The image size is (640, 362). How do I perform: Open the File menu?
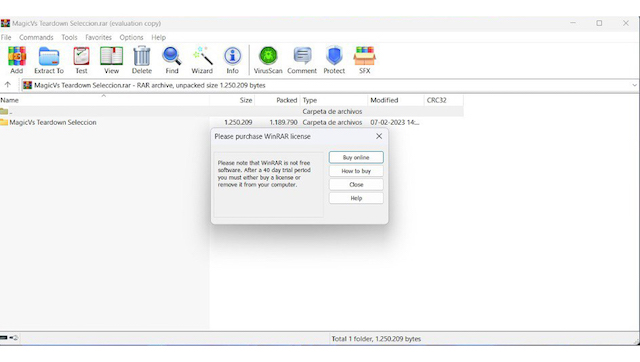click(6, 37)
